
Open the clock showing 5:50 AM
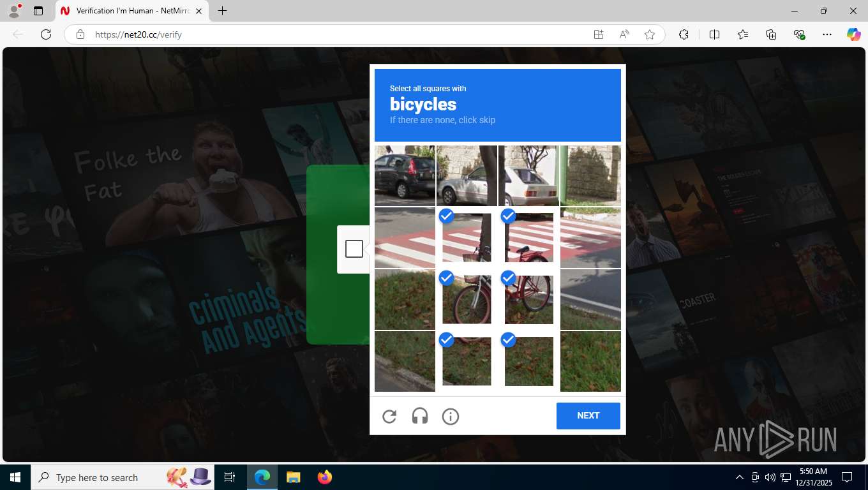click(813, 477)
